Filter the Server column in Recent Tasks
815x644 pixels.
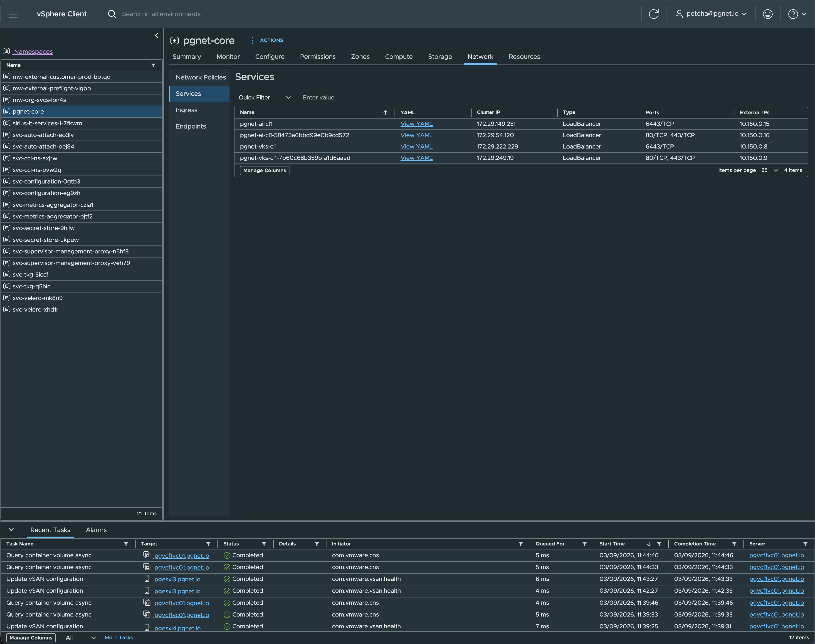(805, 544)
